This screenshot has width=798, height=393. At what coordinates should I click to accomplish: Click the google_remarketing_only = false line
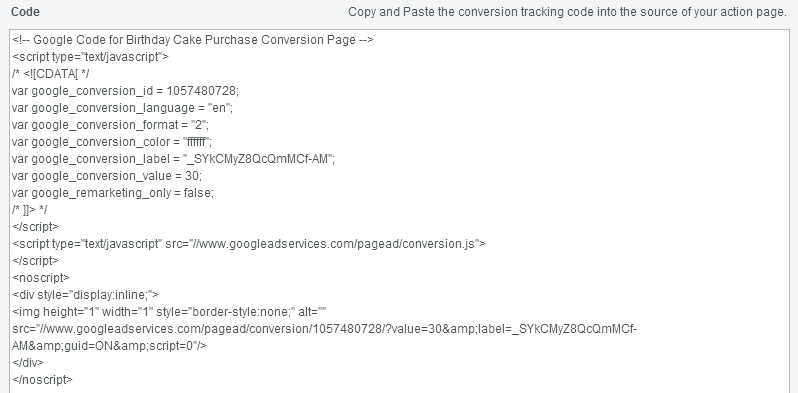113,193
